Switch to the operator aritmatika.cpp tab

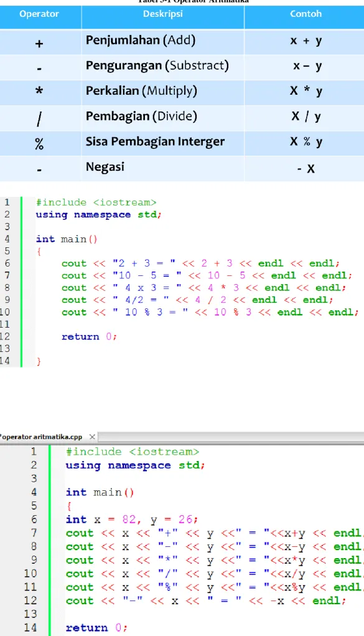coord(41,437)
